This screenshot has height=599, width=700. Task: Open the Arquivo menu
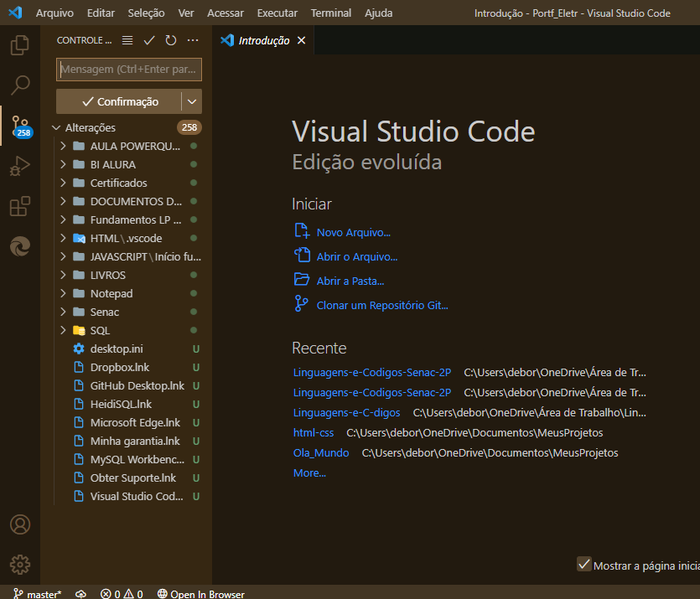(54, 13)
